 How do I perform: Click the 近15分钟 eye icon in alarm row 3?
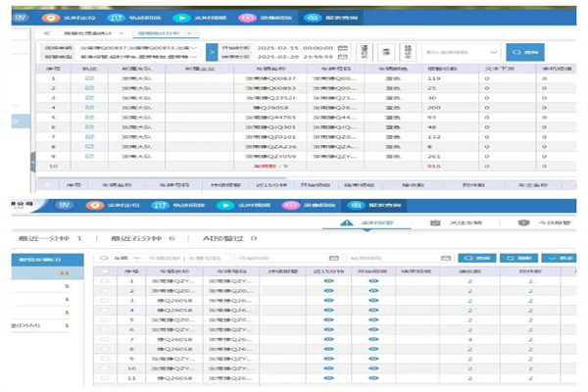[x=328, y=302]
